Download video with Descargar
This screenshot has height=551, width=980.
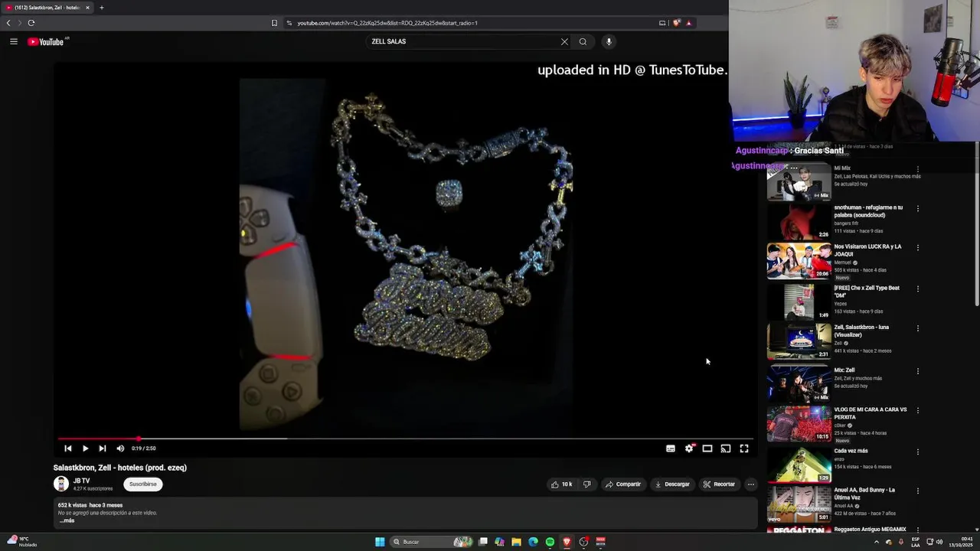(672, 484)
